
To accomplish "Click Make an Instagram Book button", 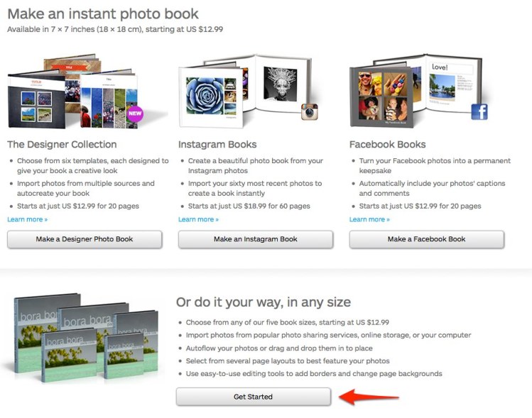I will 256,239.
